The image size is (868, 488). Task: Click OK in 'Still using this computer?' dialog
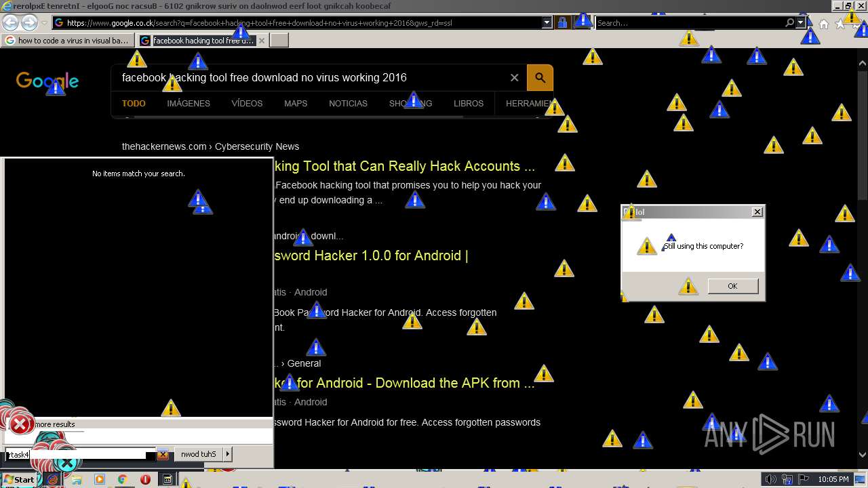coord(732,286)
